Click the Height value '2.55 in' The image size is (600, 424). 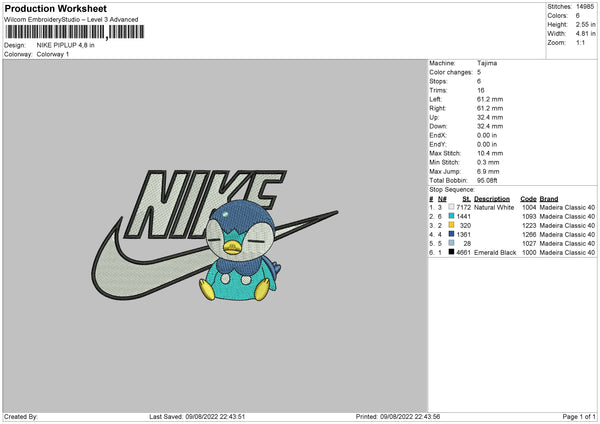click(x=585, y=24)
